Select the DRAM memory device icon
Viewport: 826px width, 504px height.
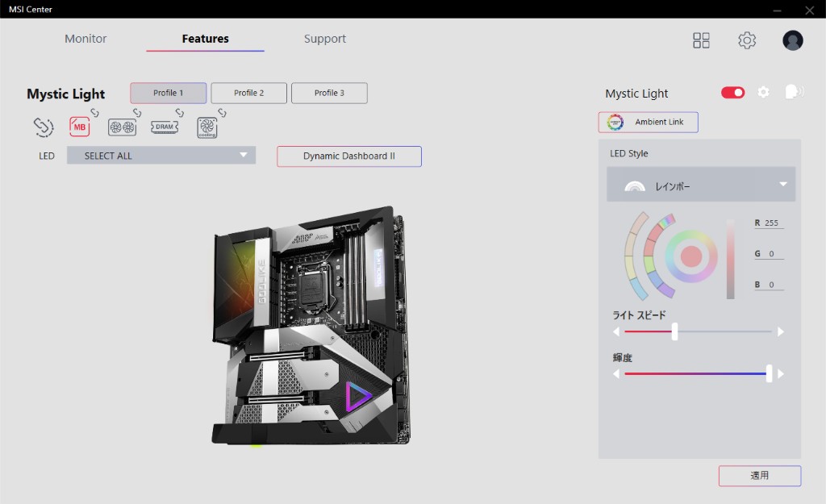click(165, 127)
